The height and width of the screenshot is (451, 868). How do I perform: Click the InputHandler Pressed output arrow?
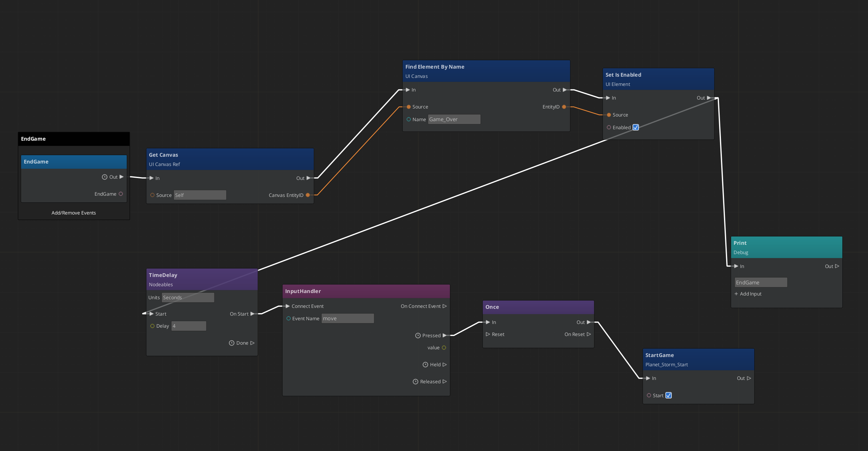click(444, 335)
